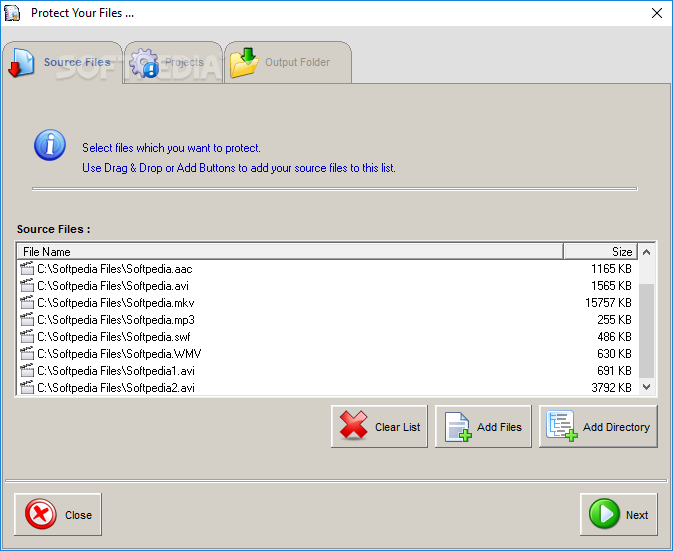Screen dimensions: 673x551
Task: Click the file icon beside Softpedia.WMV
Action: tap(27, 354)
